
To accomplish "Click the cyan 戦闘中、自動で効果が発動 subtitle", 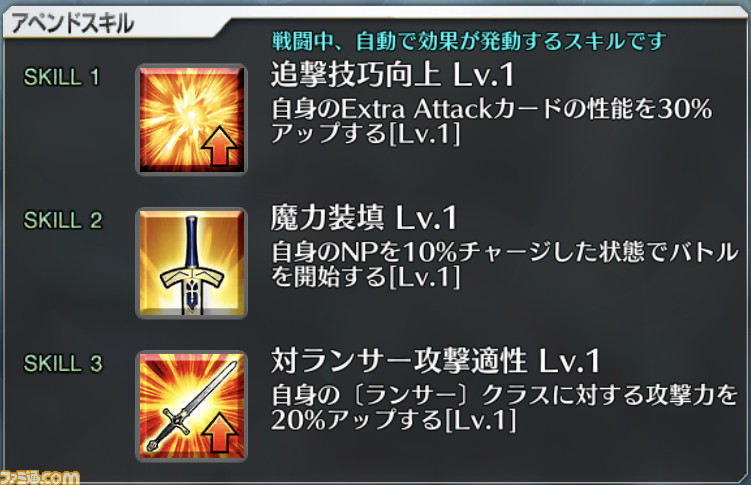I will pos(469,41).
